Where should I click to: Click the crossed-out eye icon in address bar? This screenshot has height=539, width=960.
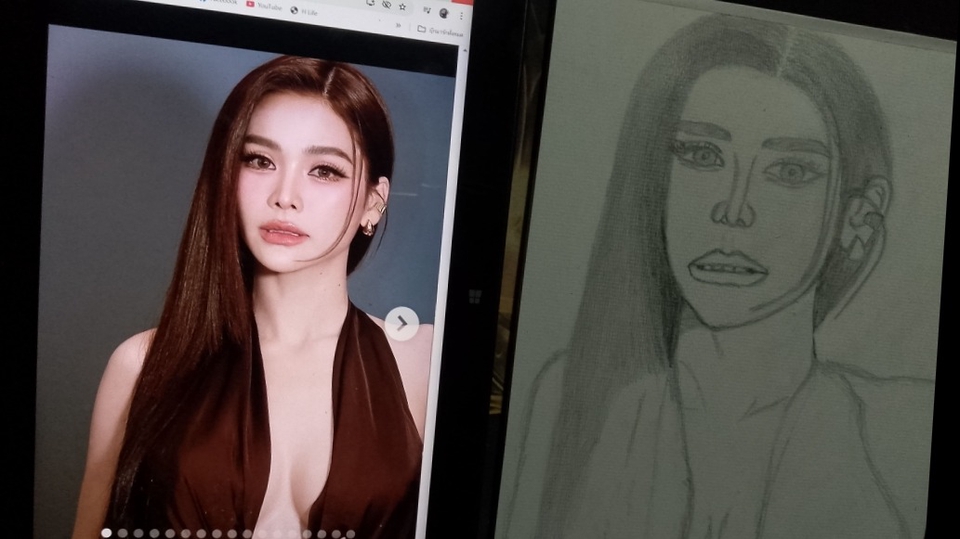(386, 5)
